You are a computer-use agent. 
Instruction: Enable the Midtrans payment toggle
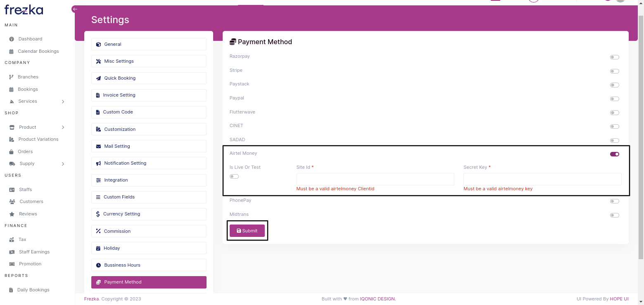tap(615, 215)
